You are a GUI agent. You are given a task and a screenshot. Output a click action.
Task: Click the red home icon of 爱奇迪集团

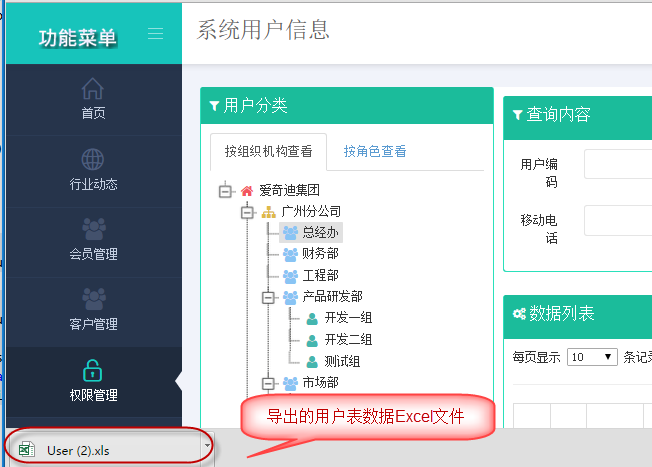pyautogui.click(x=247, y=191)
